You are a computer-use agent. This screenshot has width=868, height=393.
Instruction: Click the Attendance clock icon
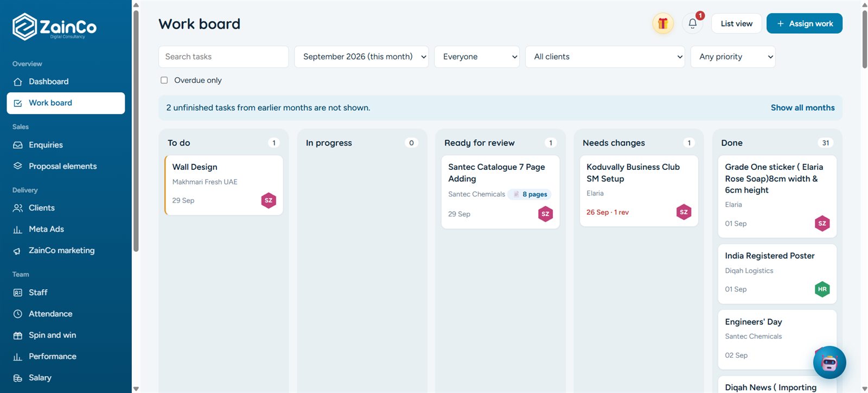18,314
